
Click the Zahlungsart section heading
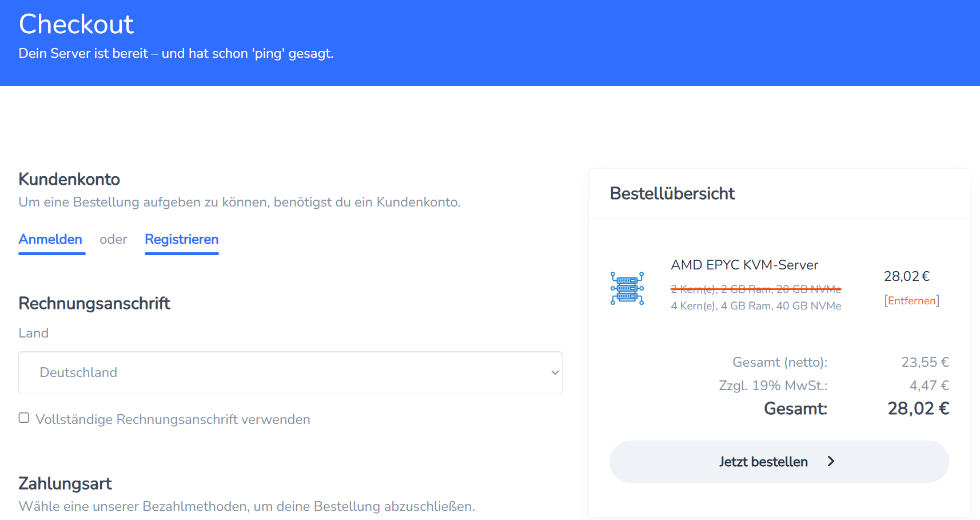(x=65, y=483)
